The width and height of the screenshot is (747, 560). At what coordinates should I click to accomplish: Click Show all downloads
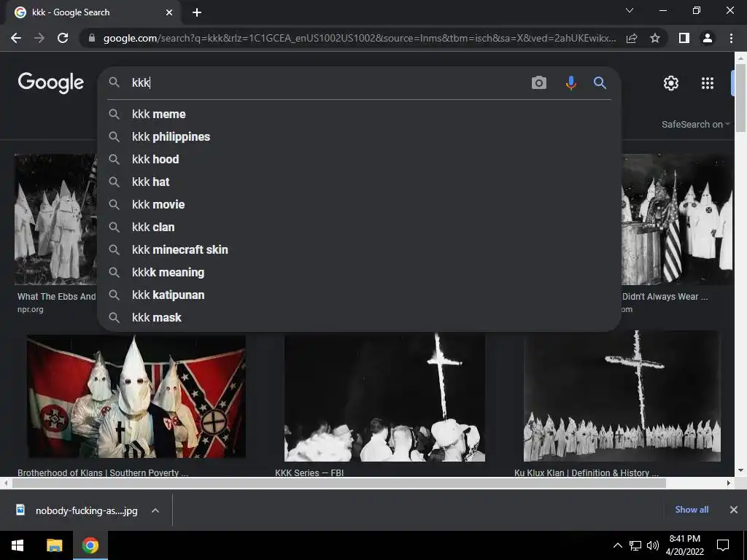click(692, 510)
